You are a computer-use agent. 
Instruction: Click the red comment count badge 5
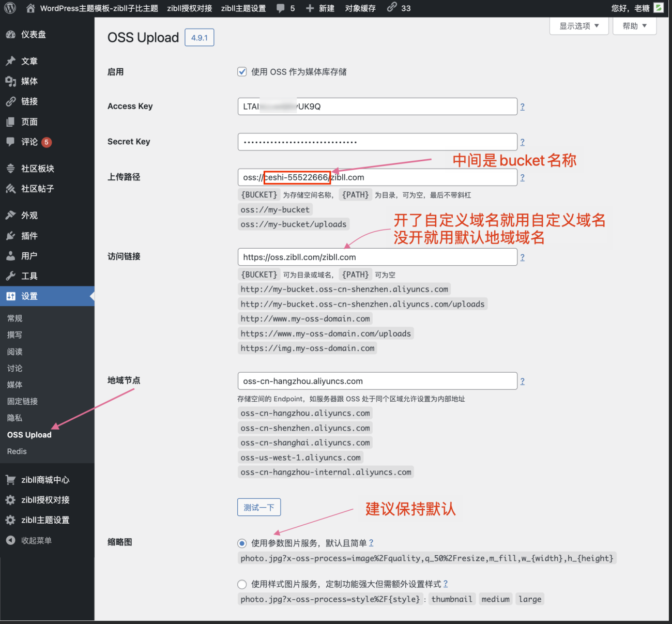coord(47,142)
